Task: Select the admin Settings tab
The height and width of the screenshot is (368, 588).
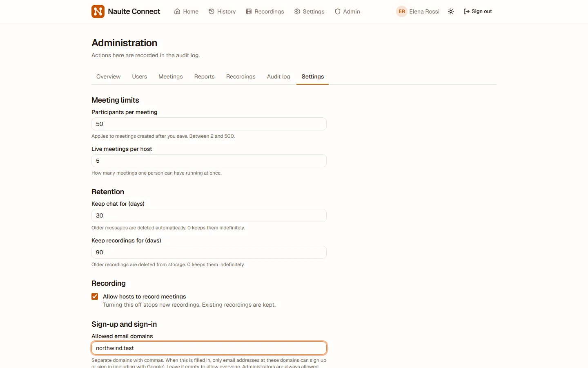Action: click(312, 76)
